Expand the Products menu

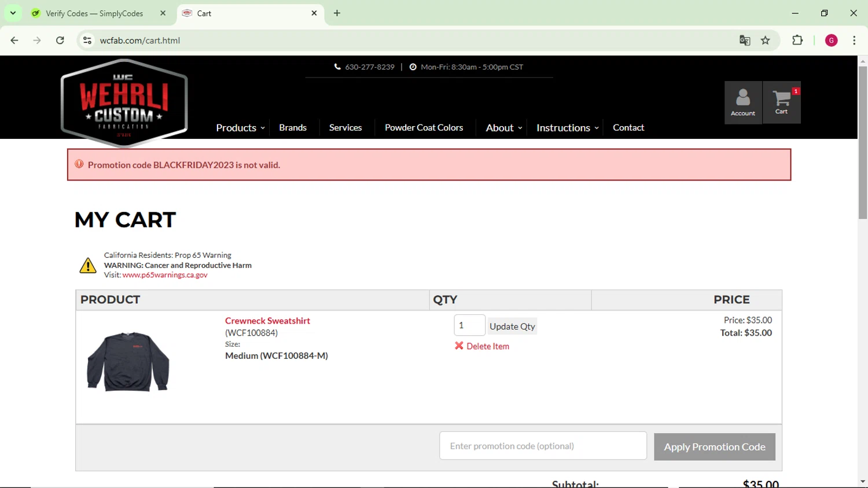click(x=240, y=128)
